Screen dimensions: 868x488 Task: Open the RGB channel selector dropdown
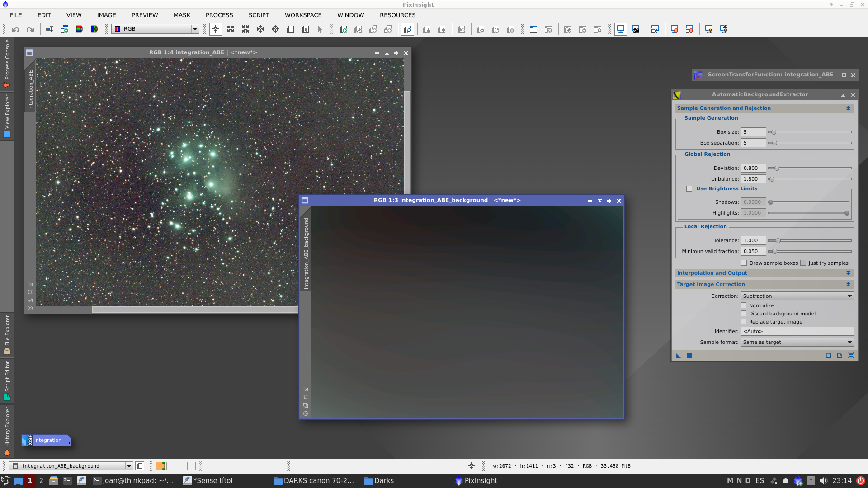tap(156, 29)
